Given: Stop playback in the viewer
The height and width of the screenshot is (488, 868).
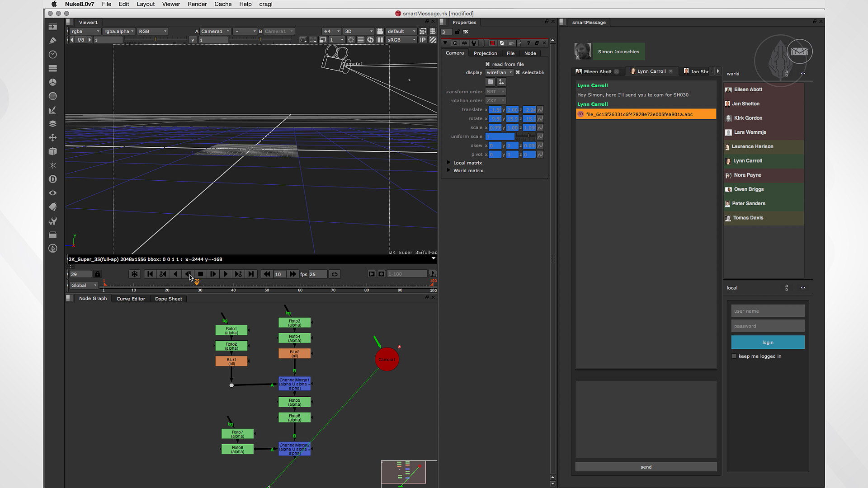Looking at the screenshot, I should (200, 274).
